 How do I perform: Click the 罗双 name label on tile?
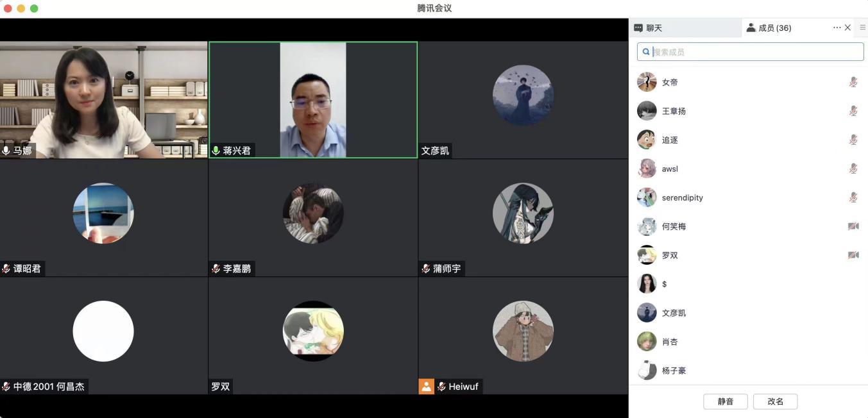coord(221,387)
